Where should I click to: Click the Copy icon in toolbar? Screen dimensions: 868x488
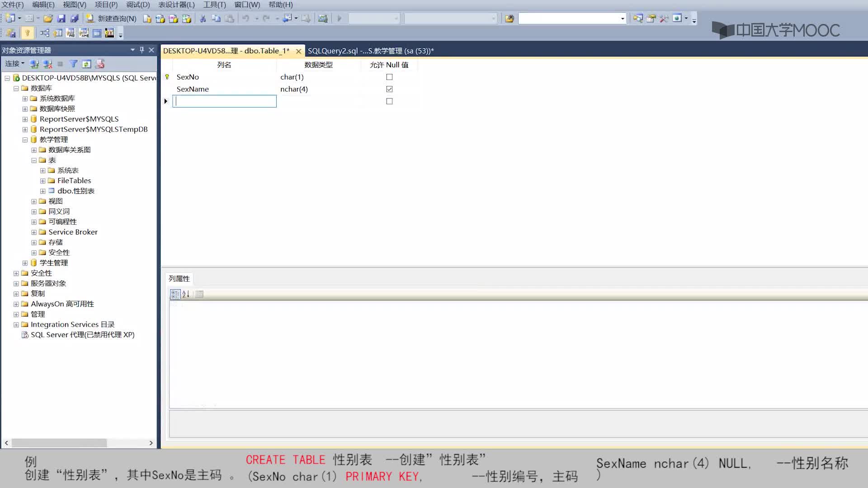click(x=216, y=19)
